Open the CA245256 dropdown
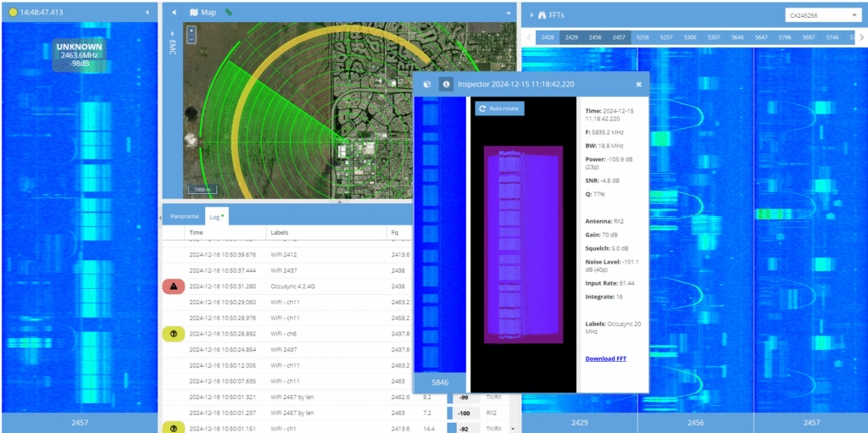868x433 pixels. pyautogui.click(x=821, y=14)
